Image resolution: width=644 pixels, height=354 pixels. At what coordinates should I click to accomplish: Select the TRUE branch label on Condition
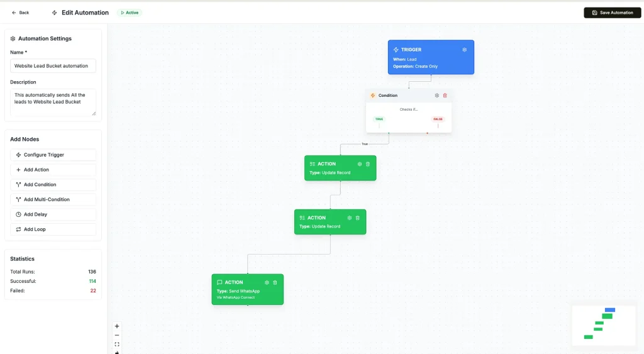379,119
